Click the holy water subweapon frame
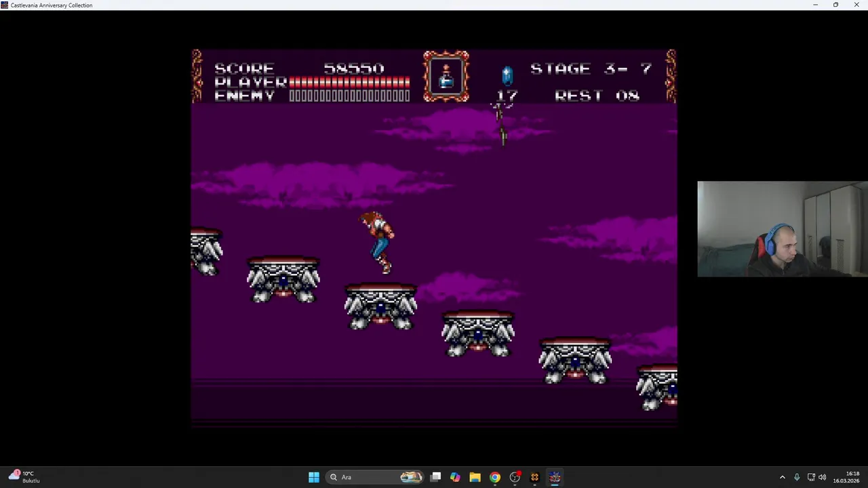Image resolution: width=868 pixels, height=488 pixels. point(446,77)
